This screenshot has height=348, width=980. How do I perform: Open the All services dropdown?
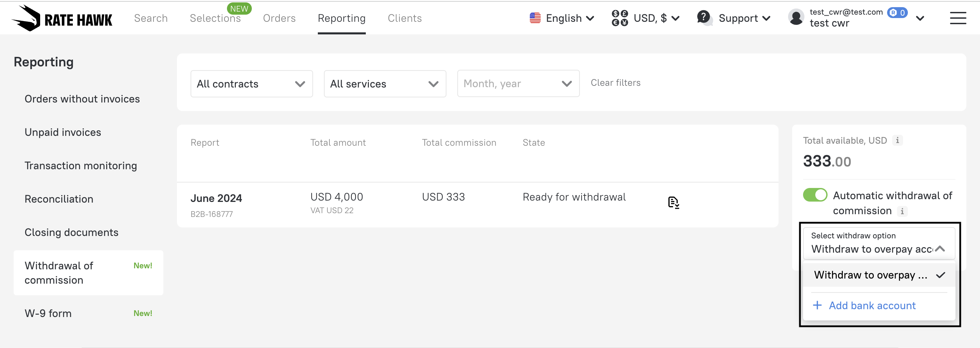(x=385, y=84)
